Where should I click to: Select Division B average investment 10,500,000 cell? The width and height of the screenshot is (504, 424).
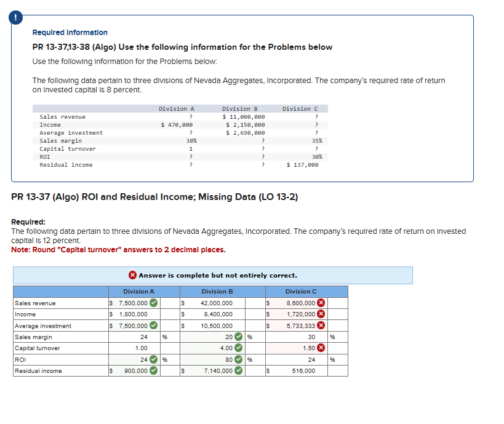click(x=213, y=326)
